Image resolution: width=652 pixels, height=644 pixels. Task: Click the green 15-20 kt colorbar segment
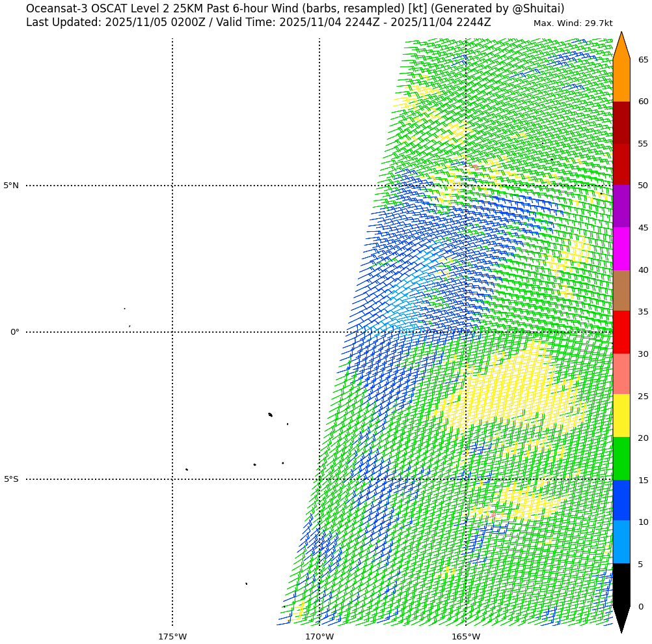621,458
